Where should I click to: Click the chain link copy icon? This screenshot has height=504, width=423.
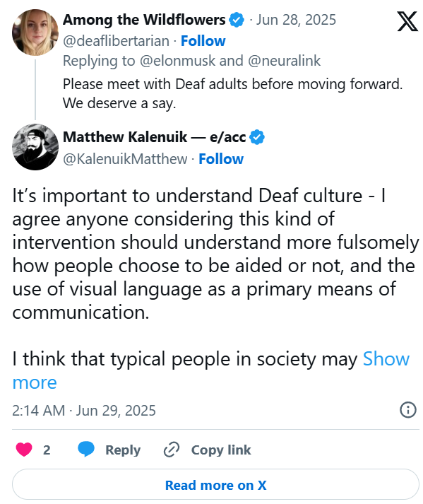(172, 450)
